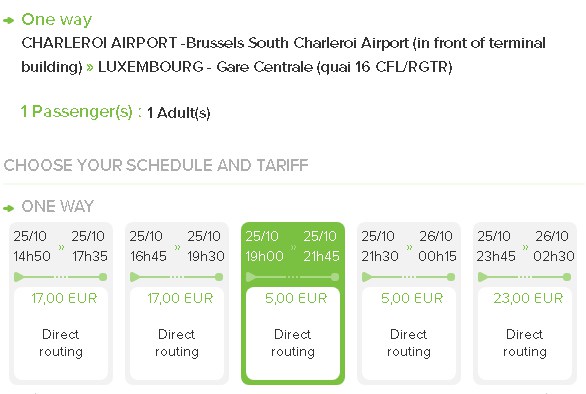Click the 1 Passenger(s) label
Image resolution: width=586 pixels, height=394 pixels.
click(x=81, y=112)
